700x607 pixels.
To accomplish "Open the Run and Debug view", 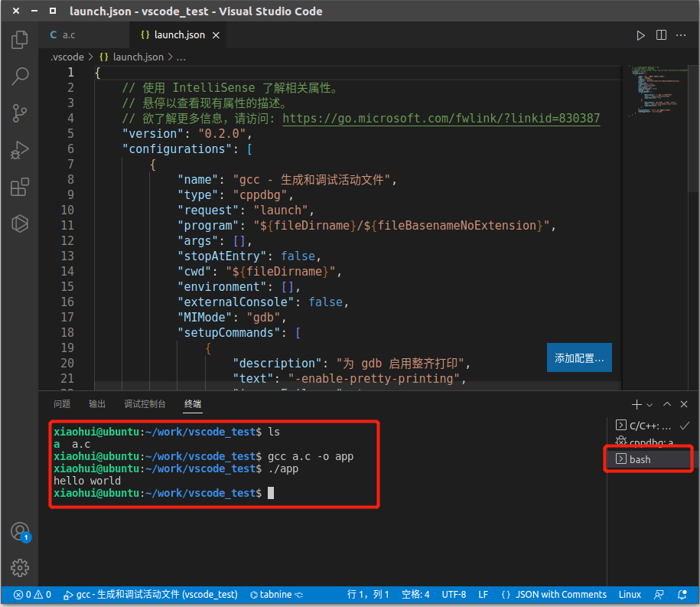I will tap(19, 150).
